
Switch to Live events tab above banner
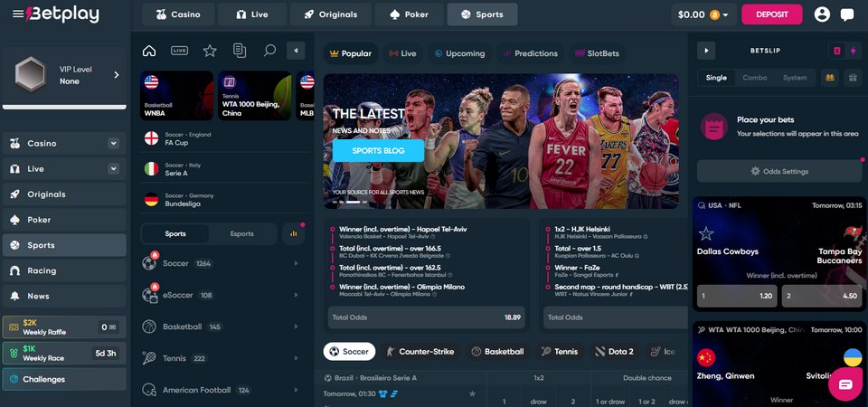tap(402, 53)
